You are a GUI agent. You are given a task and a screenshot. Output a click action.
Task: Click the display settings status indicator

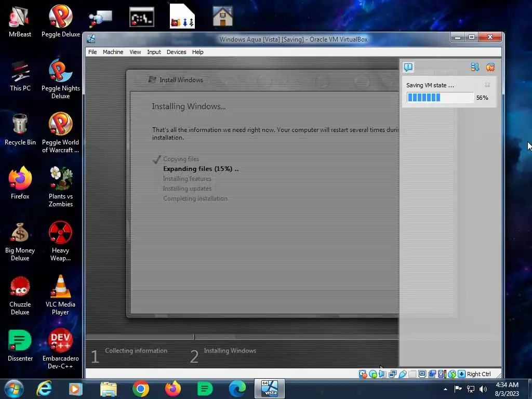(x=422, y=374)
